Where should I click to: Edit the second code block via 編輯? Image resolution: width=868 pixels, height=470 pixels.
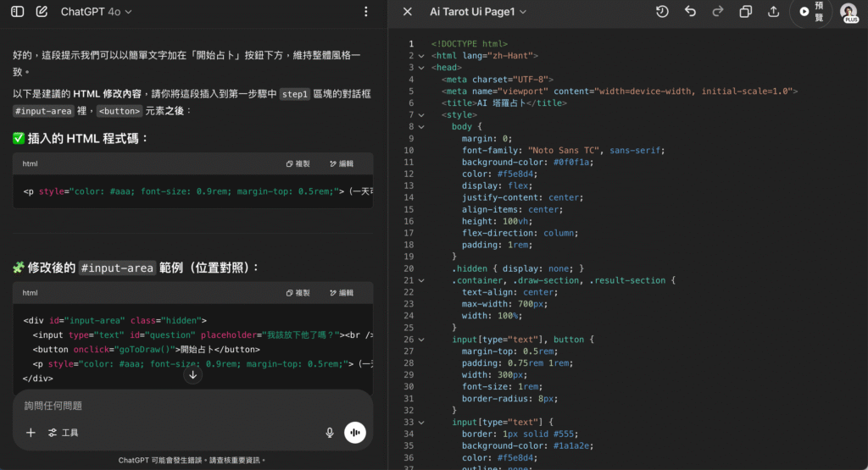(341, 293)
